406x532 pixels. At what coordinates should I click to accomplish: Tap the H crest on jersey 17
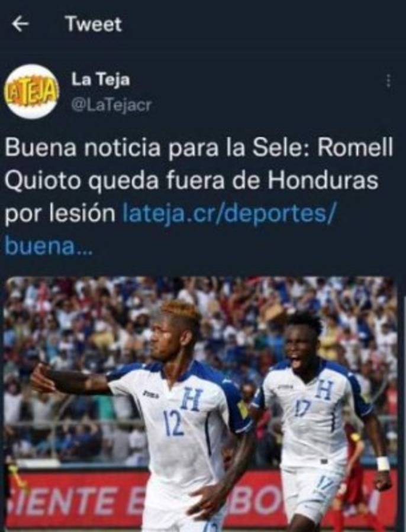click(x=324, y=389)
